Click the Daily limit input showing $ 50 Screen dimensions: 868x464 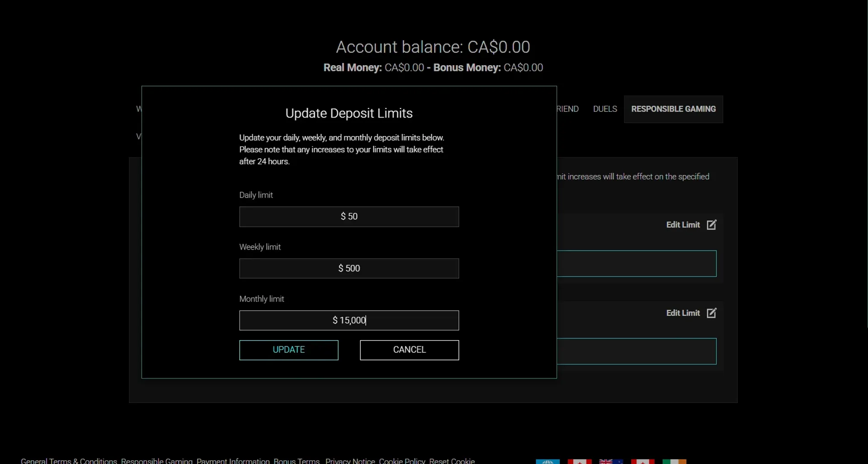click(349, 217)
